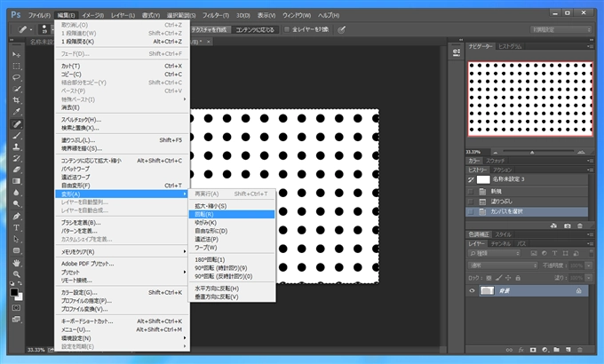Open the イメージ(I) menu
The width and height of the screenshot is (604, 364).
93,15
